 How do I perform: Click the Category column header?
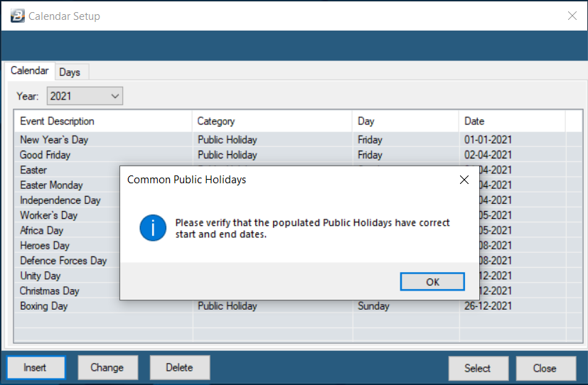pos(272,121)
